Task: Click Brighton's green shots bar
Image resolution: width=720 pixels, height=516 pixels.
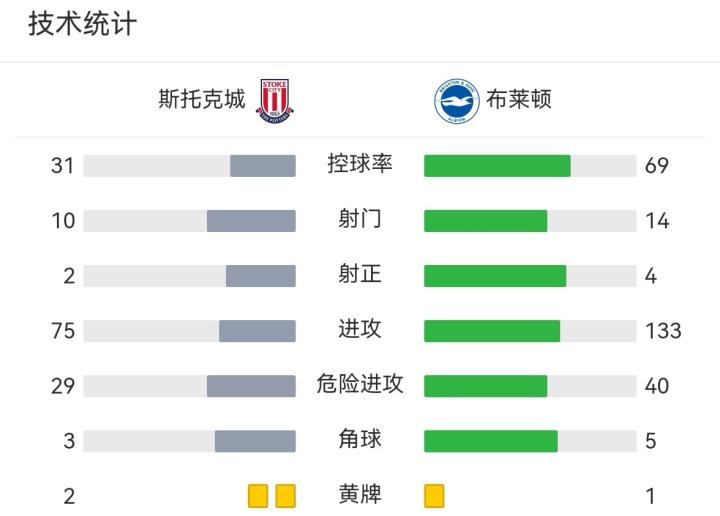Action: click(x=485, y=221)
